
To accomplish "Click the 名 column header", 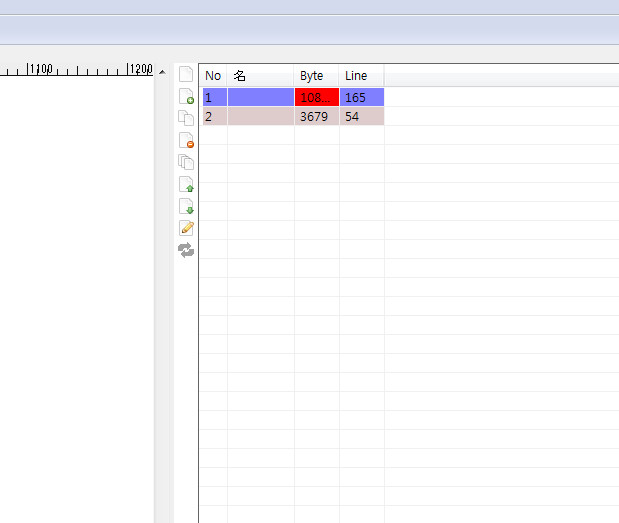I will pos(260,76).
